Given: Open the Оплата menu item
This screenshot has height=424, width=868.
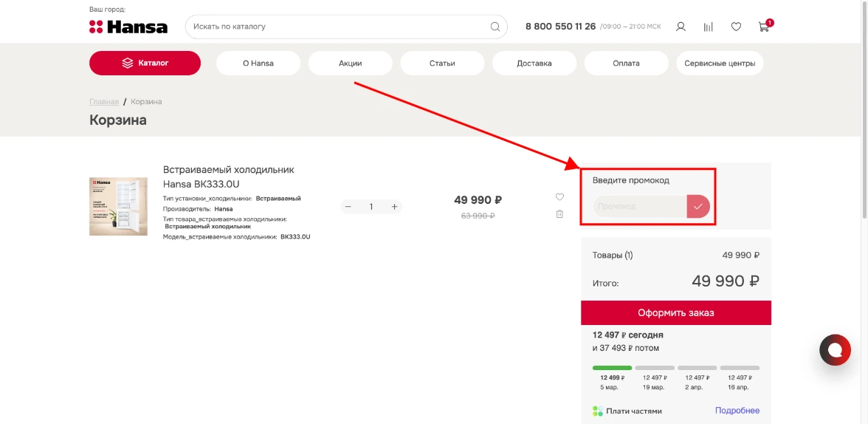Looking at the screenshot, I should click(x=626, y=64).
